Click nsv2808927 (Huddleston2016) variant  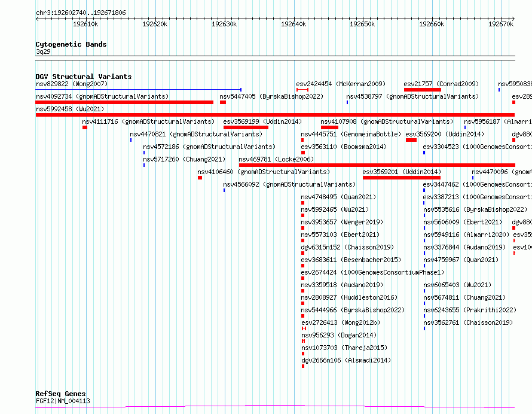pos(349,297)
